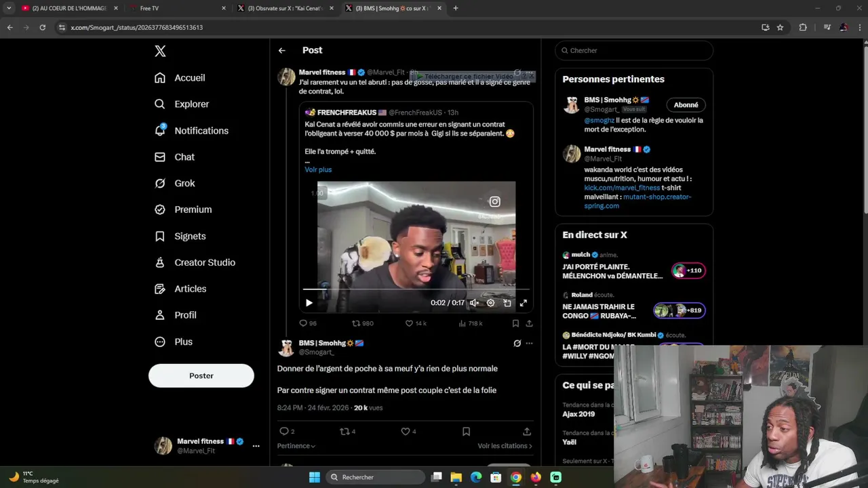Open the Yaël trend

(x=569, y=442)
